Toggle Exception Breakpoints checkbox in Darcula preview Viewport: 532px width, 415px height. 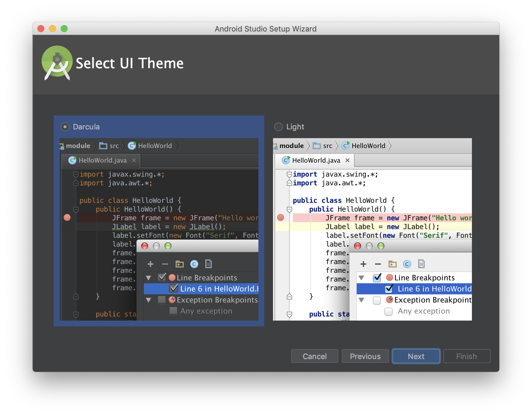162,300
